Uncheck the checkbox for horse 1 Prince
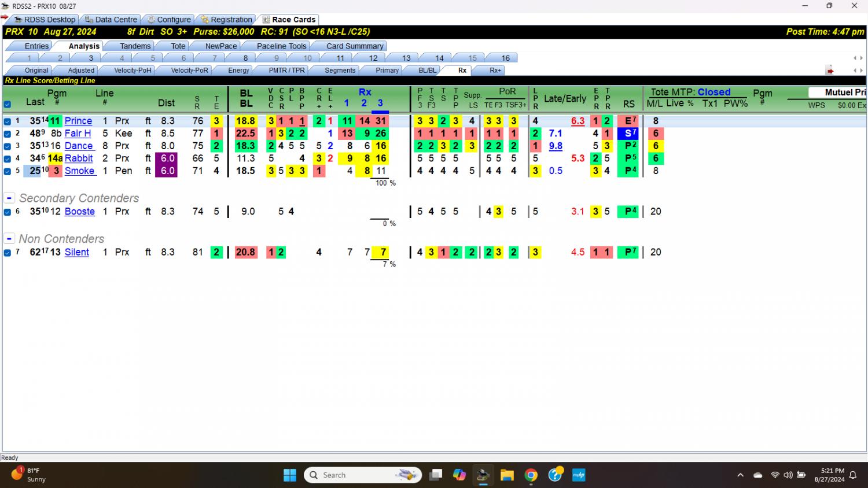Viewport: 868px width, 488px height. pyautogui.click(x=7, y=121)
